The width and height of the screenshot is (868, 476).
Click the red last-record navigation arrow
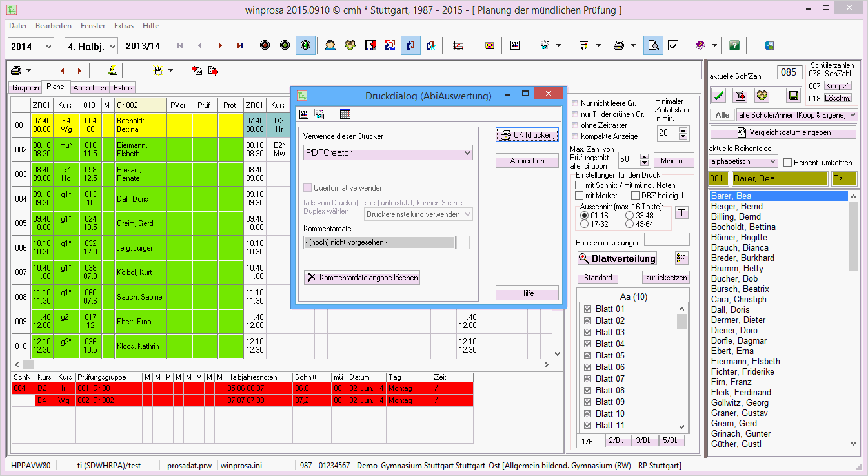pos(240,45)
